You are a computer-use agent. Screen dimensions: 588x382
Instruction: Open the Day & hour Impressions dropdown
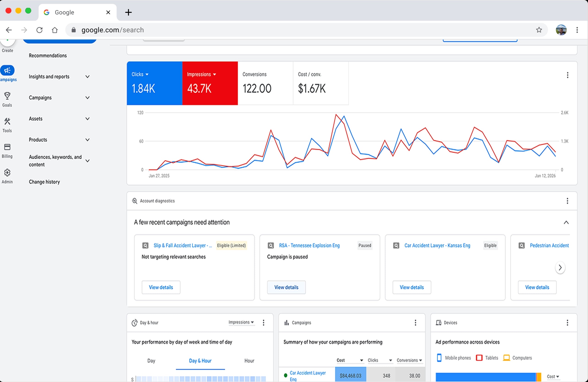pos(241,322)
